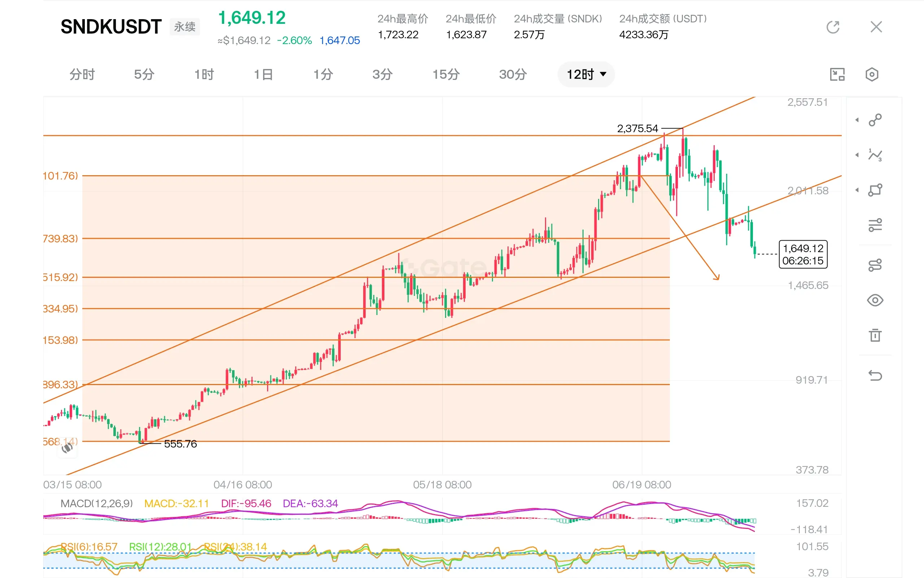Click the 919.71 price axis label
This screenshot has height=578, width=924.
point(812,380)
